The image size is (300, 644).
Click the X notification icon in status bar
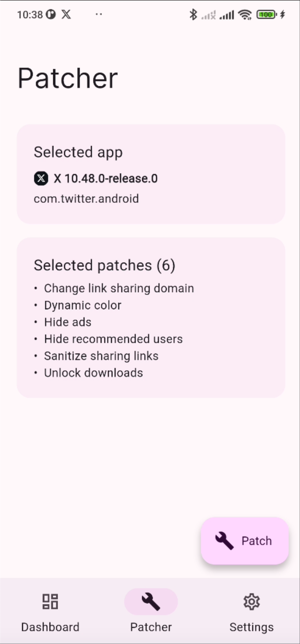66,14
